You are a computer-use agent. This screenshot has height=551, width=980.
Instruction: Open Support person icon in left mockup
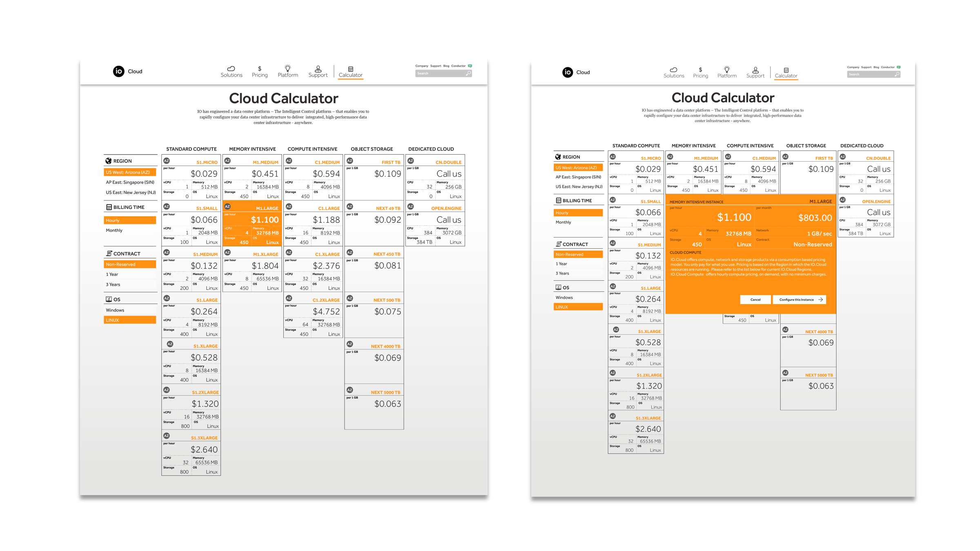(318, 69)
